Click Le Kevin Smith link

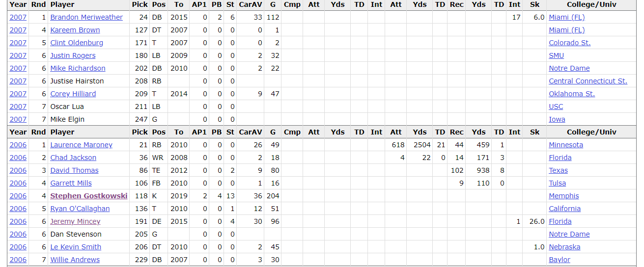pyautogui.click(x=76, y=247)
